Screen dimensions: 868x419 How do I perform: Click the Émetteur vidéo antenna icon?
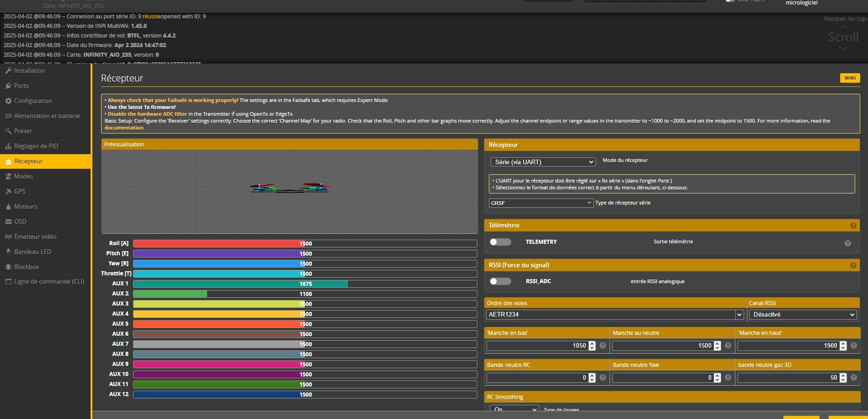coord(8,237)
